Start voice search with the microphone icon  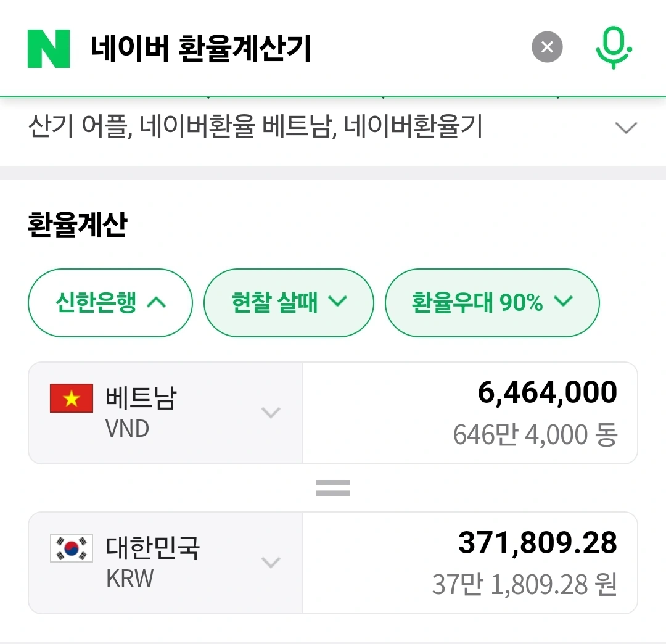(614, 48)
